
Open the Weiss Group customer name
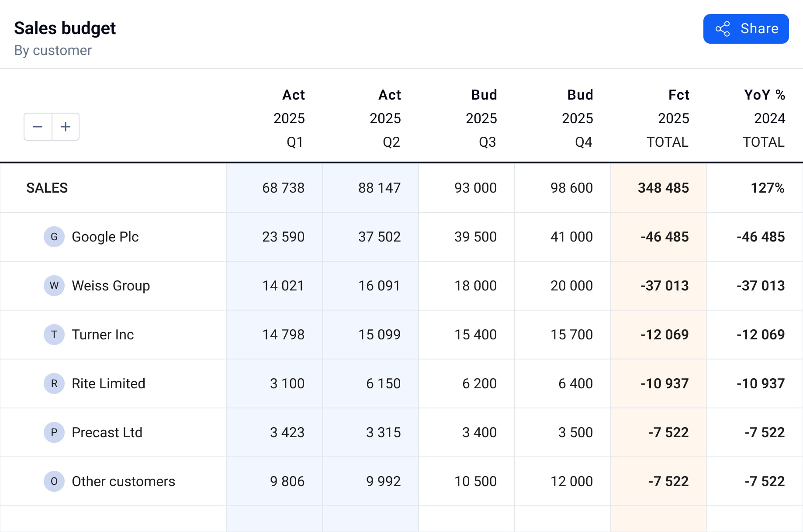(x=111, y=286)
